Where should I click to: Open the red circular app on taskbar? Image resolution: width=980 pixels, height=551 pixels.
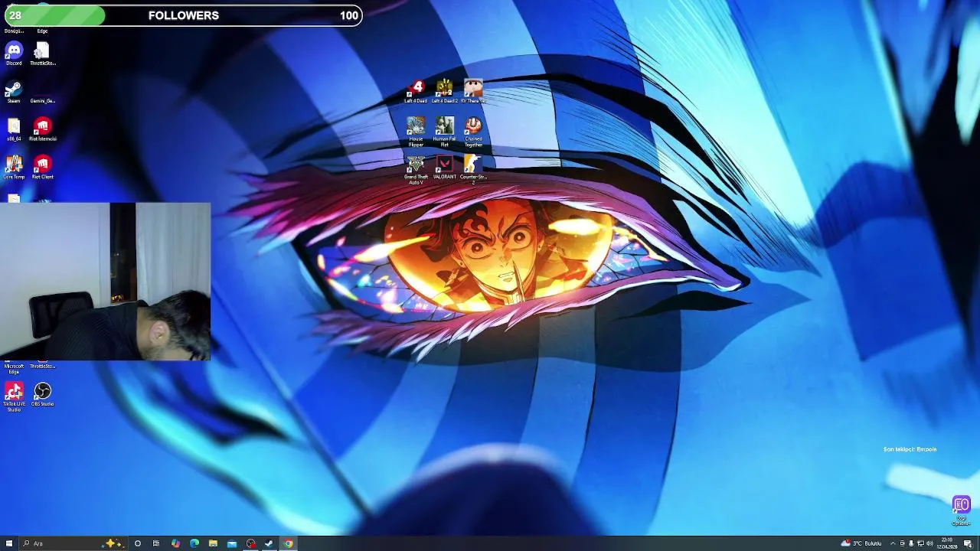(x=250, y=543)
